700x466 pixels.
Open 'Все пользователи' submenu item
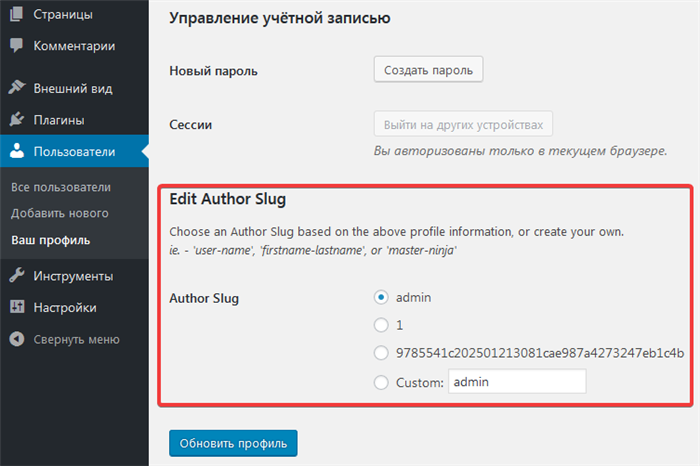tap(61, 187)
